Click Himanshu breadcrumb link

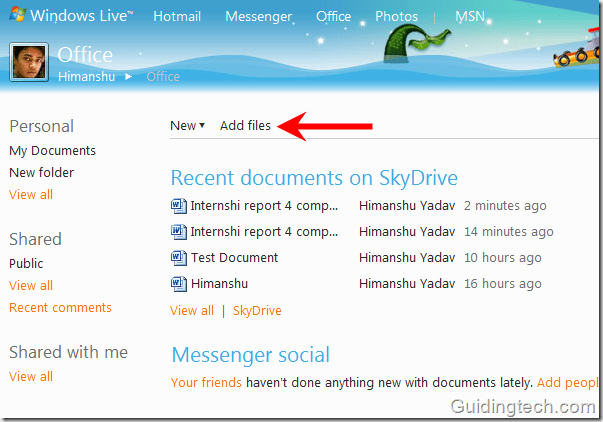click(x=87, y=77)
